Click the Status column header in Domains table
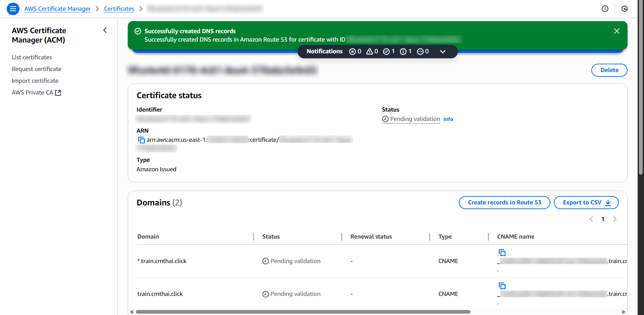 coord(271,237)
